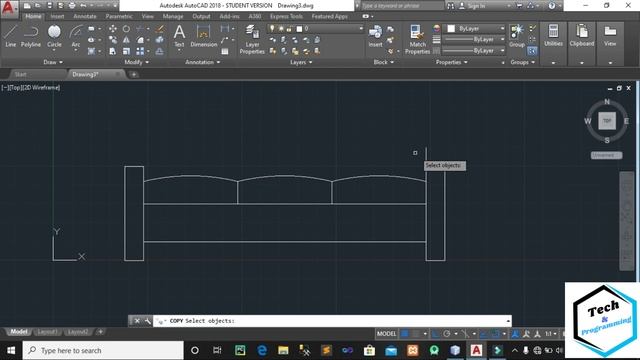Toggle object snap in status bar
The width and height of the screenshot is (640, 360).
495,334
